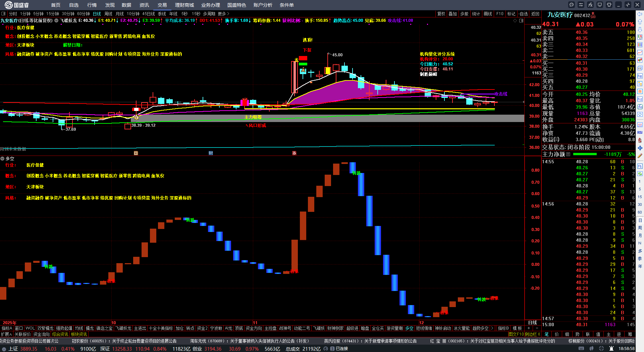The height and width of the screenshot is (352, 644).
Task: Expand the 飞碟妖龙 indicator dropdown circle
Action: 56,20
